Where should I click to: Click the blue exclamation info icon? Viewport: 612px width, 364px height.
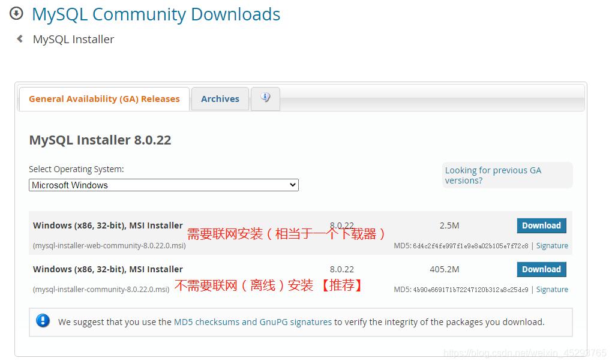[x=43, y=321]
